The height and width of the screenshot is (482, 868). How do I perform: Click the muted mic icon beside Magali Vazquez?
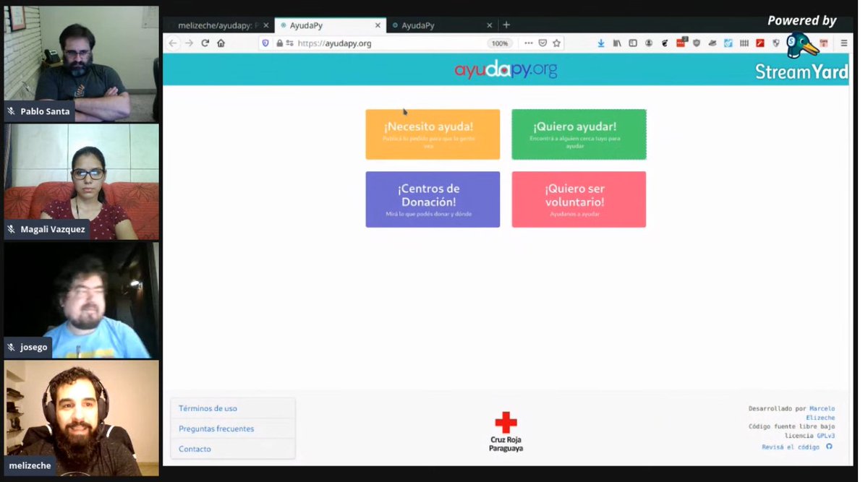point(12,229)
